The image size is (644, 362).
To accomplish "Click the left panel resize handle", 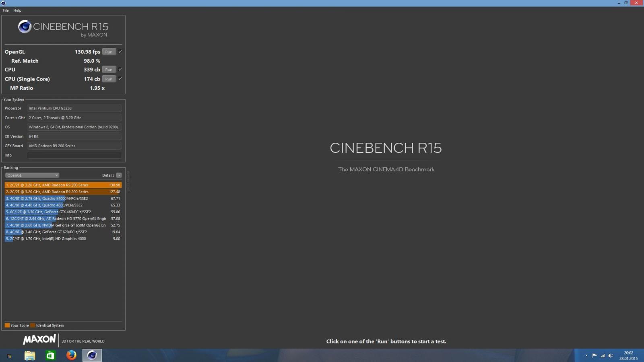I will 128,181.
